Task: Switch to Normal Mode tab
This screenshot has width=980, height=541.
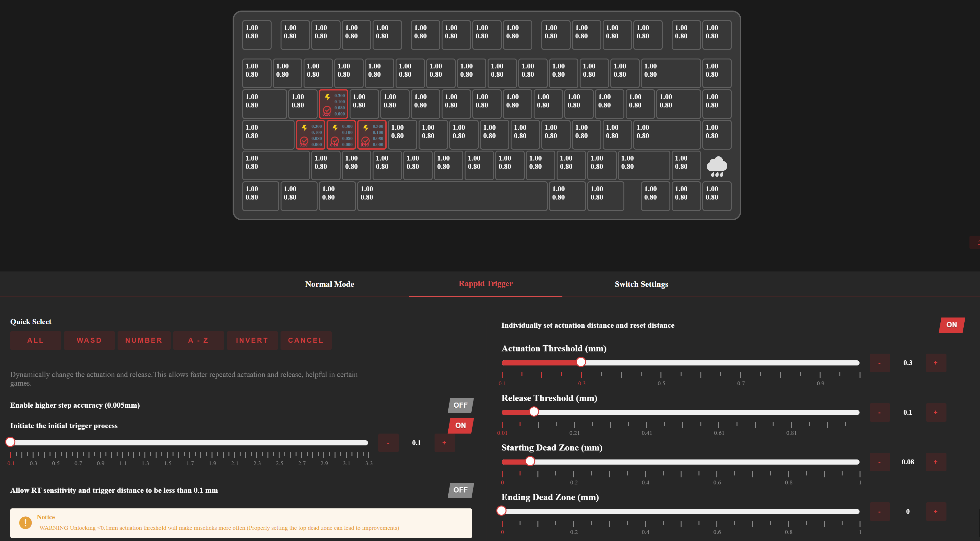Action: pyautogui.click(x=329, y=284)
